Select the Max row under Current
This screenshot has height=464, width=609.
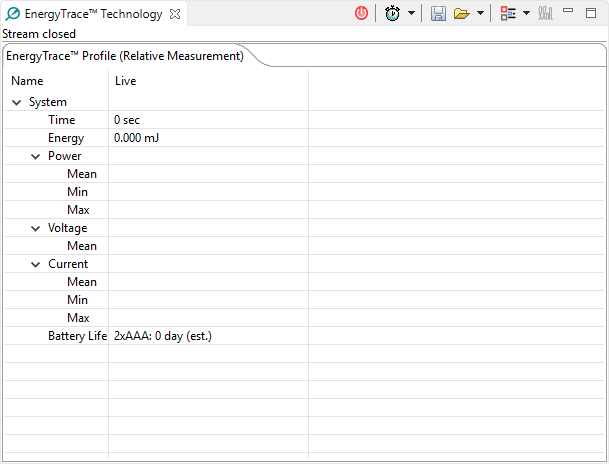(304, 318)
